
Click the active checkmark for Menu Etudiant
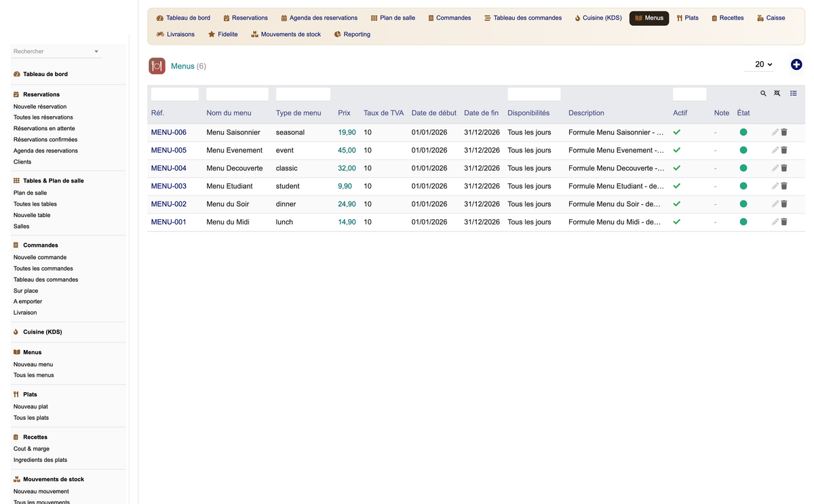tap(676, 186)
